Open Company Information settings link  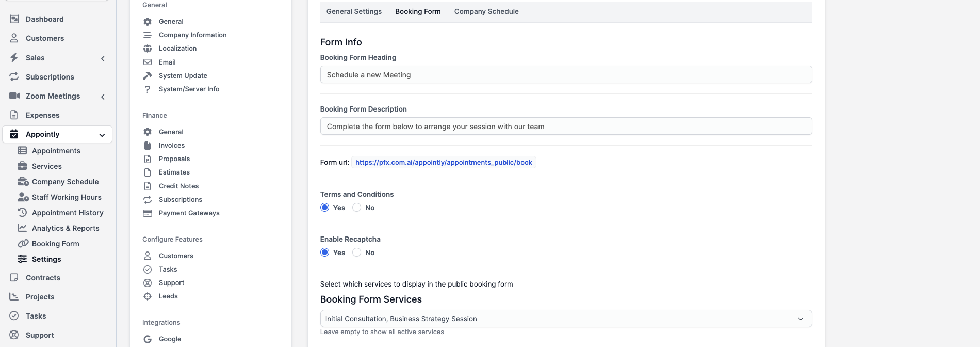[x=192, y=35]
